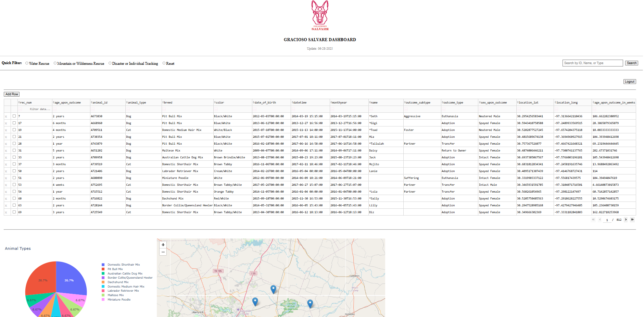Toggle case sensitivity in rec_num filter

(x=20, y=109)
